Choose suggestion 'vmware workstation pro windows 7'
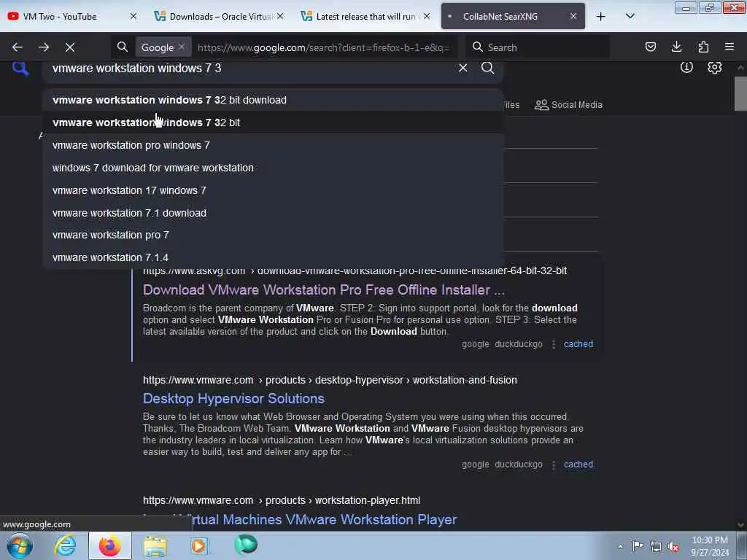Screen dimensions: 747x560 (273, 145)
